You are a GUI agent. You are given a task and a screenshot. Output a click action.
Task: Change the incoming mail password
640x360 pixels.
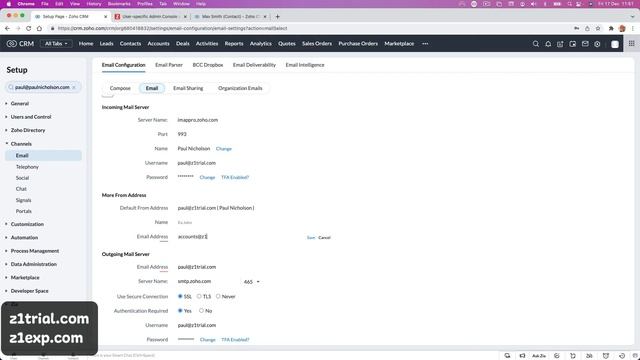point(207,178)
